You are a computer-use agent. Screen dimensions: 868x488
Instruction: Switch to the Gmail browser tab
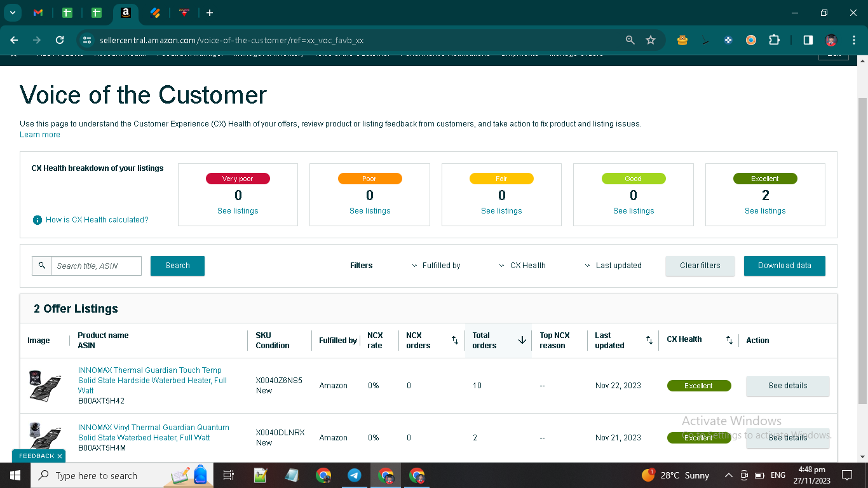38,13
